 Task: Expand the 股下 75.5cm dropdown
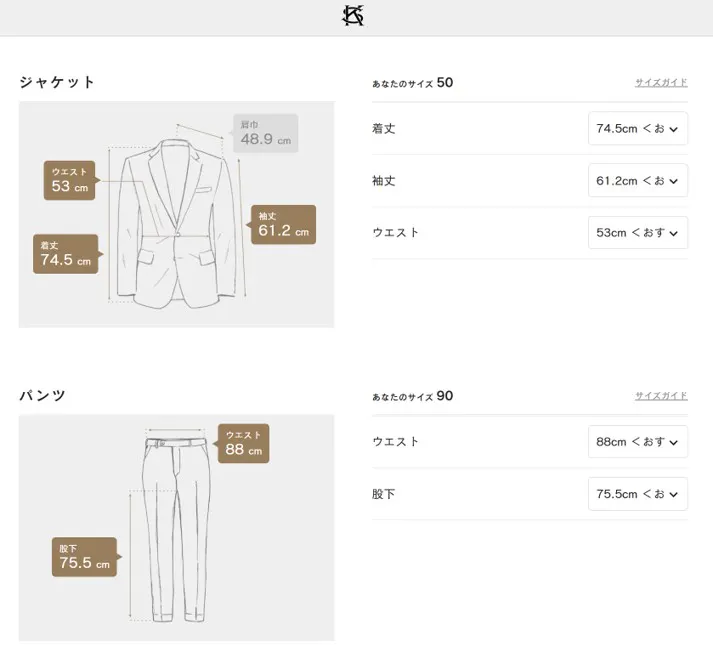pos(637,494)
